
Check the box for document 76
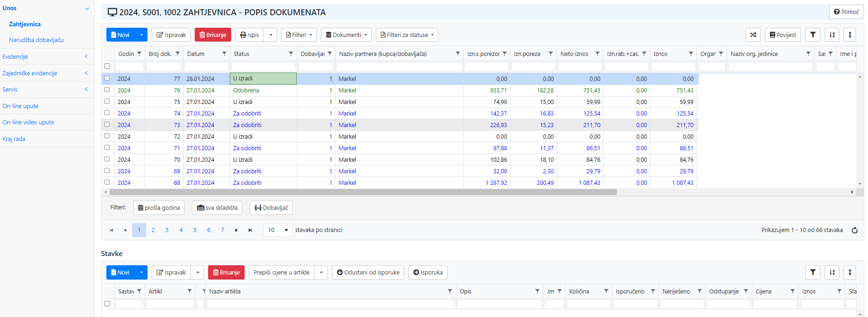107,90
